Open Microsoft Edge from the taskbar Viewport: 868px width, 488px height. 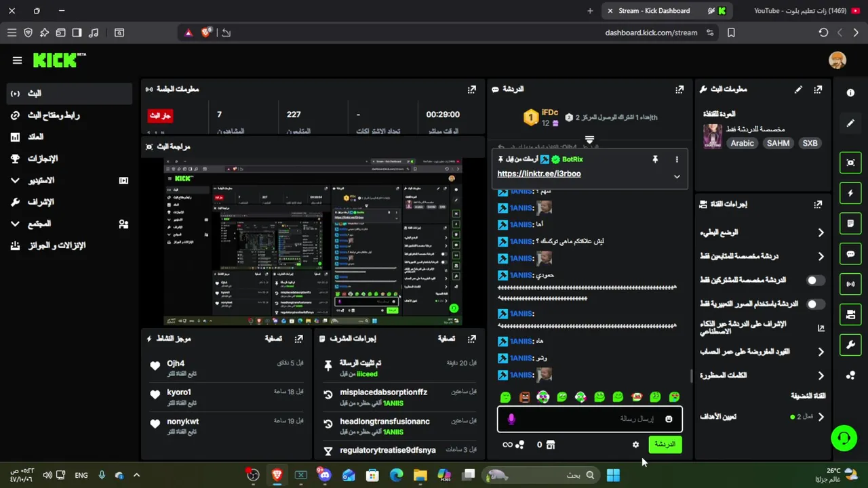click(396, 475)
